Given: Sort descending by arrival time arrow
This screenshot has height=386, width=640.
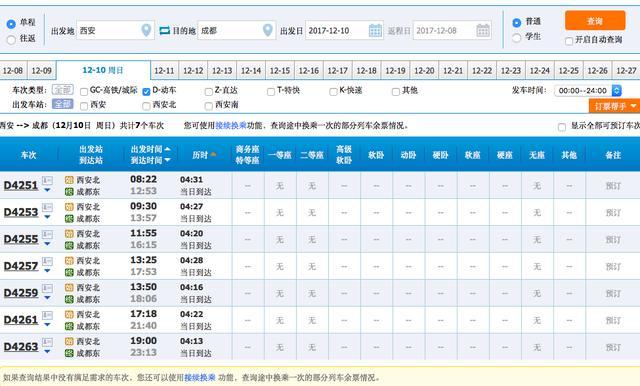Looking at the screenshot, I should [167, 160].
